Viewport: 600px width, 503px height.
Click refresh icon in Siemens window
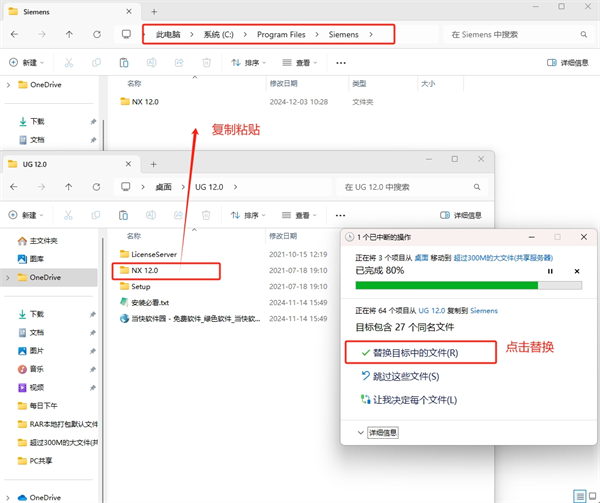click(96, 34)
